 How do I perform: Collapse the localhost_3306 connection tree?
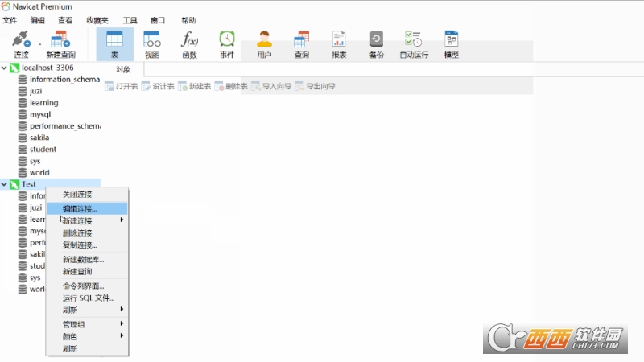point(4,68)
